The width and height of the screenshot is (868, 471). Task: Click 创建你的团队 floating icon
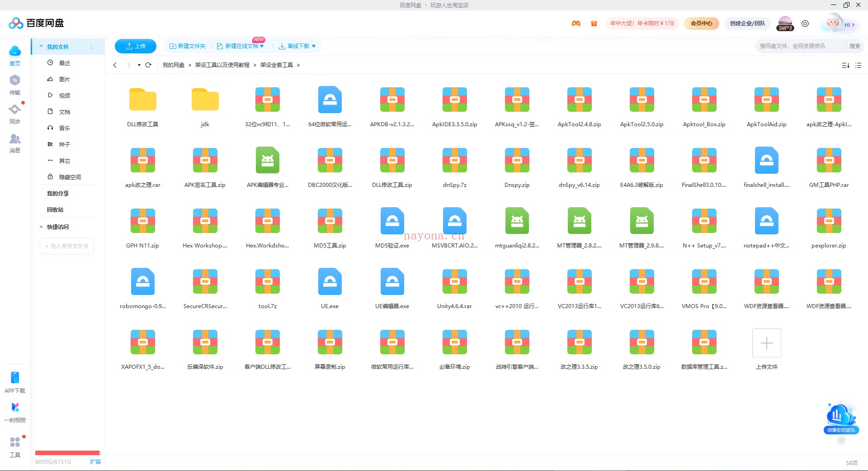pos(841,418)
